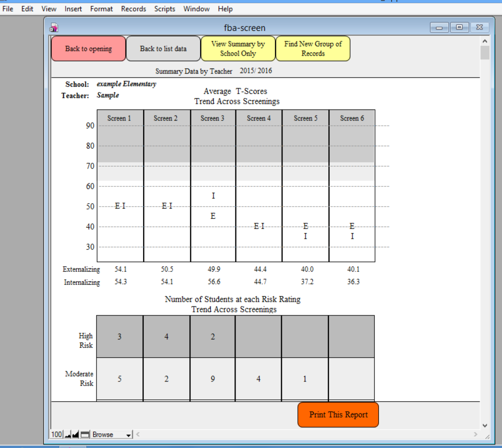Open the Window menu
Image resolution: width=502 pixels, height=448 pixels.
pyautogui.click(x=196, y=9)
